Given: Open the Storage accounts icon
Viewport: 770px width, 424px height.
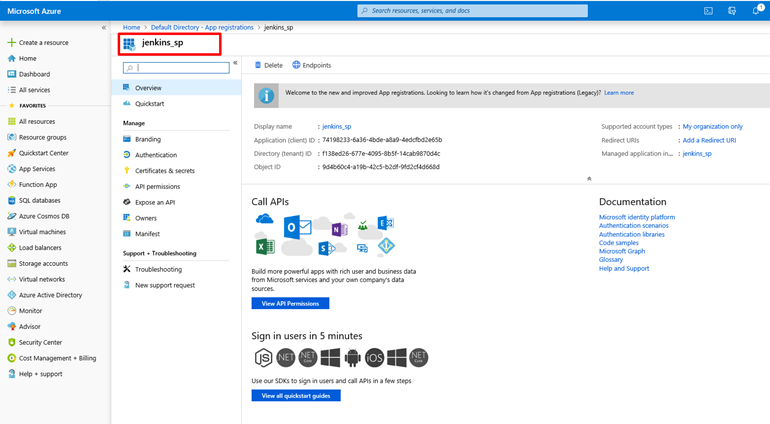Looking at the screenshot, I should (x=12, y=263).
